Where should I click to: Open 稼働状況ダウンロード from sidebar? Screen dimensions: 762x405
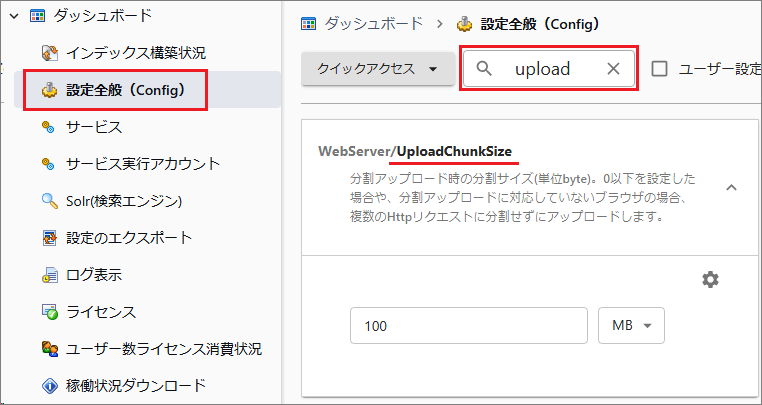(136, 385)
